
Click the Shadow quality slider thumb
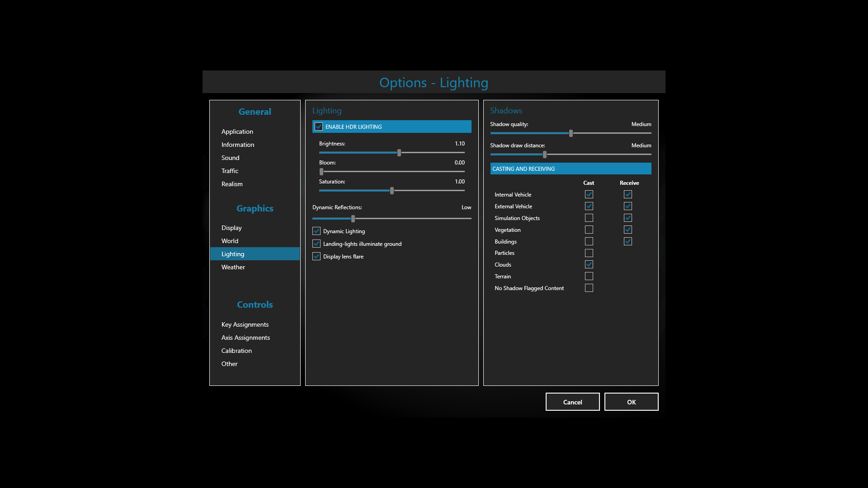pyautogui.click(x=571, y=133)
